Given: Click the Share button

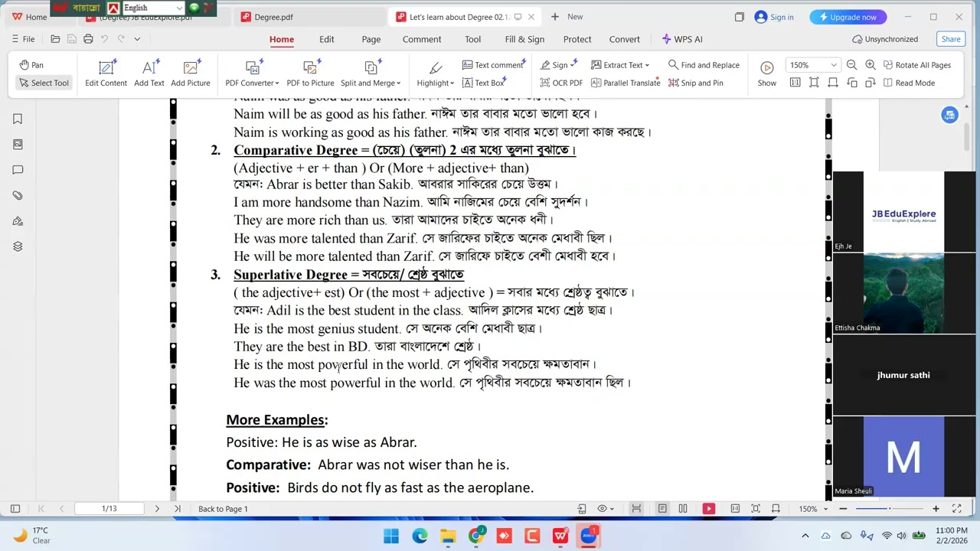Looking at the screenshot, I should click(951, 39).
